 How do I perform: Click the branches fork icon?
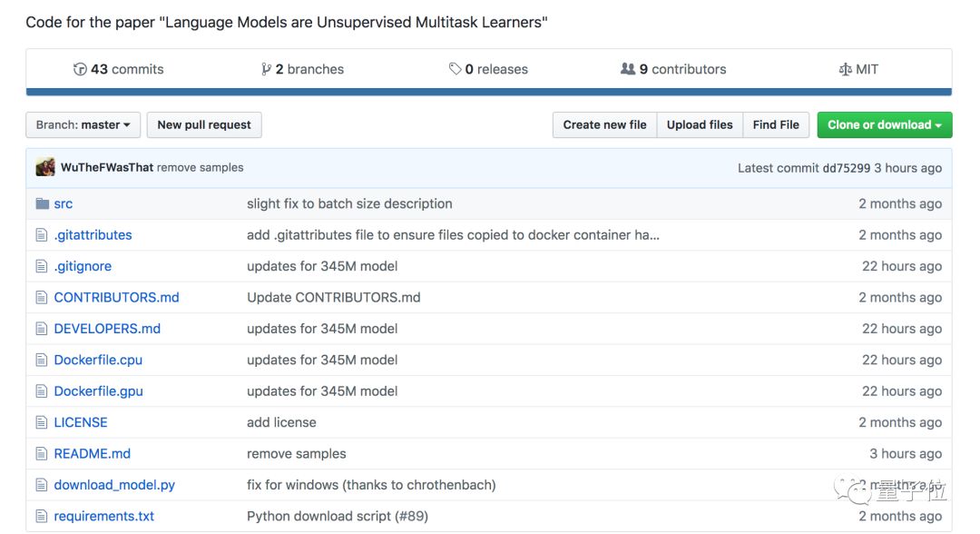tap(266, 69)
